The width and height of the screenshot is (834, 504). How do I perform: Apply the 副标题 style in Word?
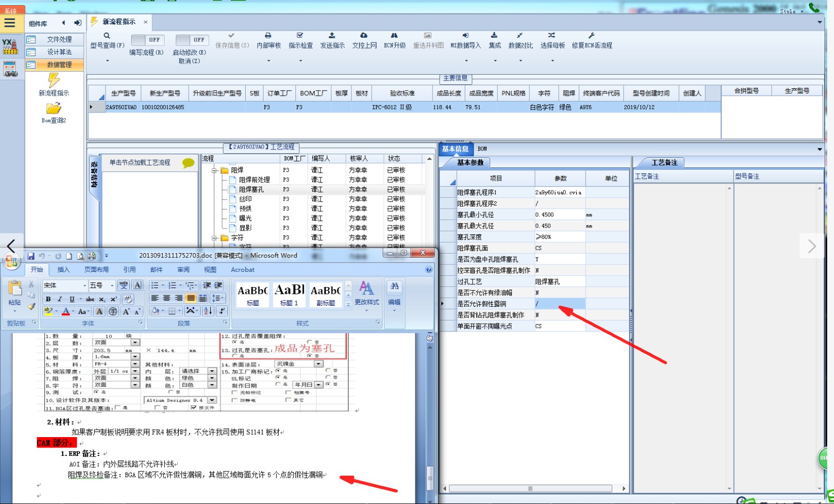tap(325, 295)
